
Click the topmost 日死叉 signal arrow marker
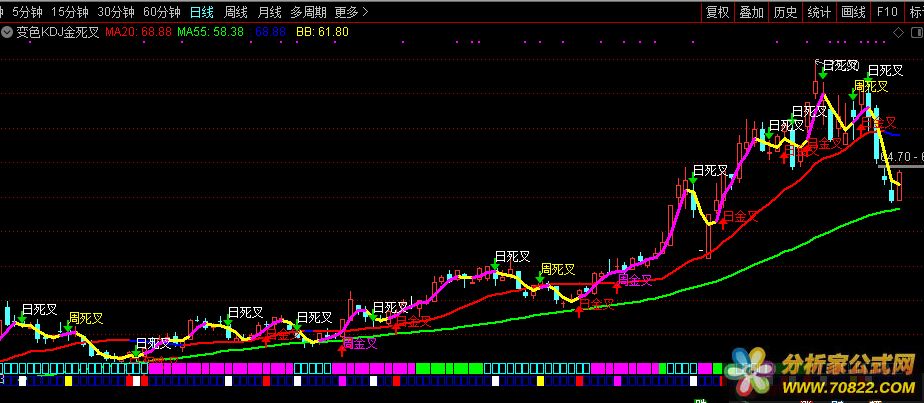[822, 76]
